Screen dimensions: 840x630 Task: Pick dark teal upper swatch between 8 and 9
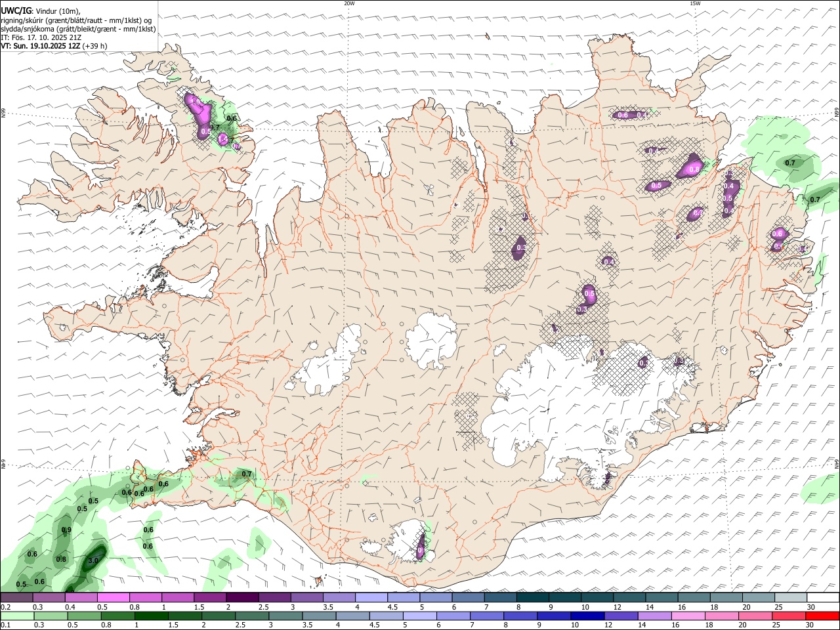pyautogui.click(x=532, y=598)
